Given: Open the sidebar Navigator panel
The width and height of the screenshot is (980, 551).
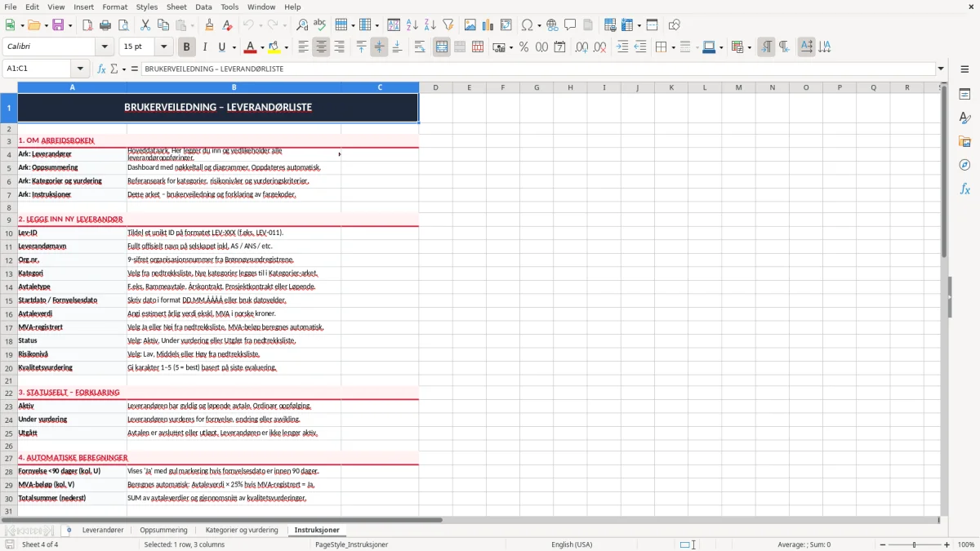Looking at the screenshot, I should [x=964, y=165].
